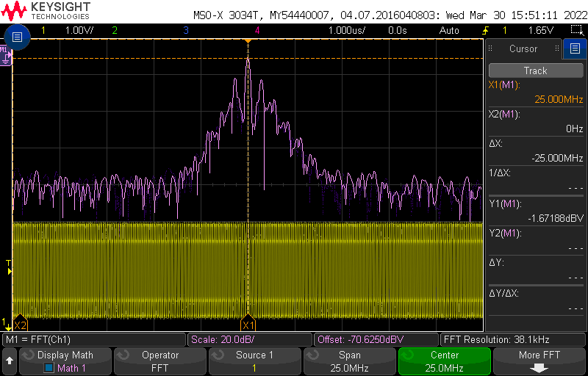Click the left grip of the Cursor panel
Viewport: 588px width, 376px height.
point(490,48)
